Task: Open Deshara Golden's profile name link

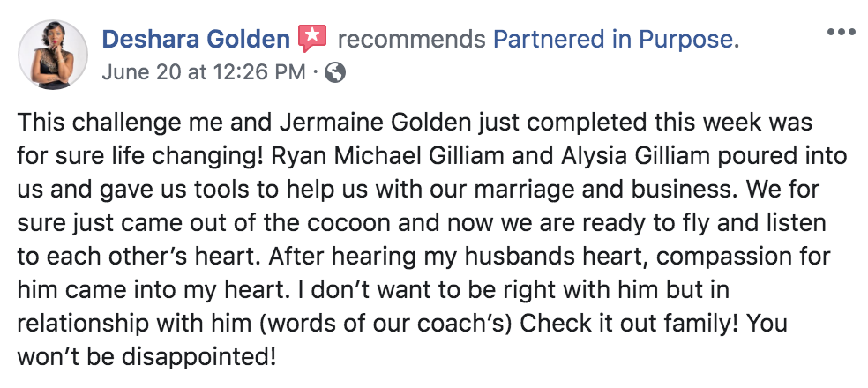Action: (x=196, y=40)
